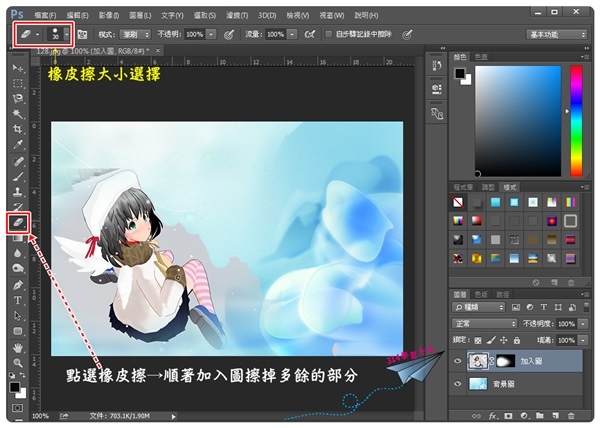Select the Rectangular Marquee tool

tap(18, 83)
